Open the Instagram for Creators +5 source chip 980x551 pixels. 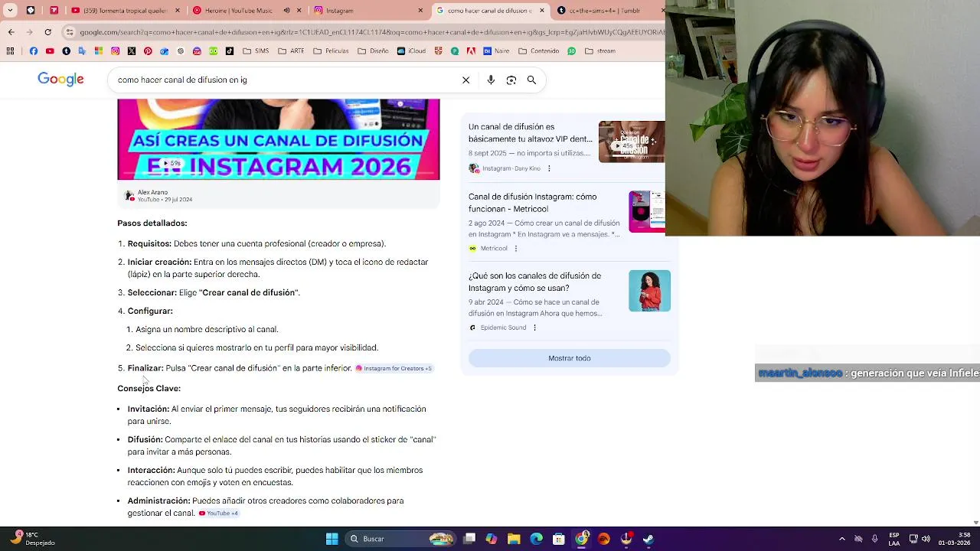(x=394, y=369)
